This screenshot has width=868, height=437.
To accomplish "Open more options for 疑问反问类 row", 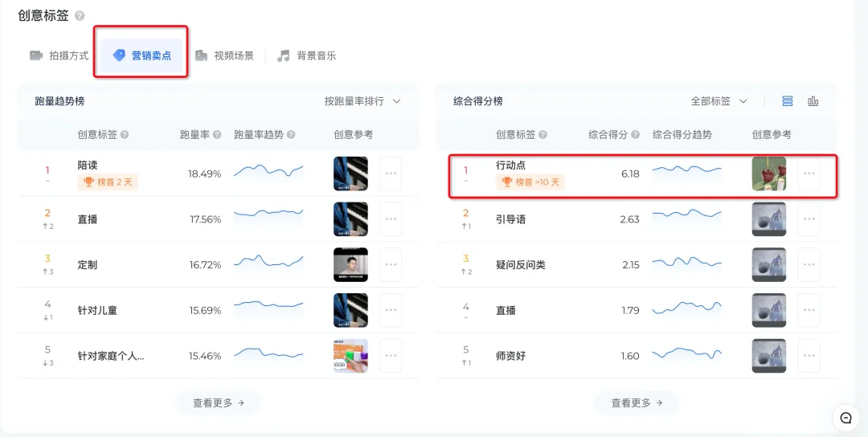I will click(x=809, y=264).
